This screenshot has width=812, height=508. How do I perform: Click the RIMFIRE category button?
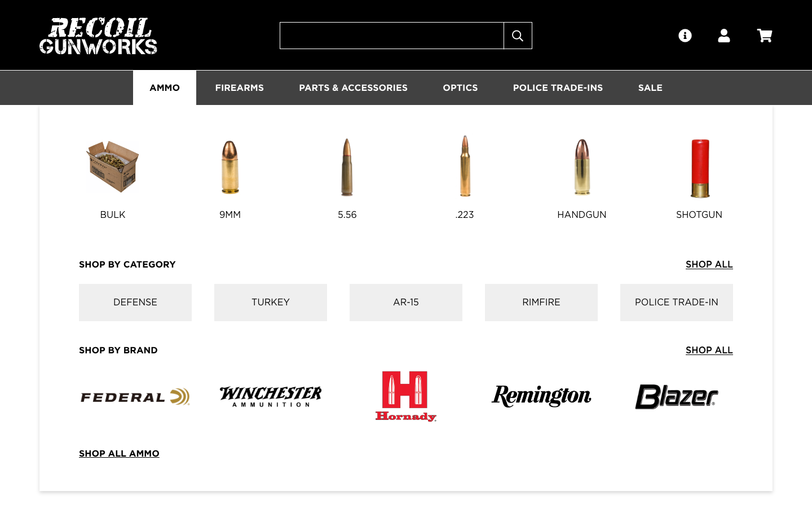click(x=541, y=303)
